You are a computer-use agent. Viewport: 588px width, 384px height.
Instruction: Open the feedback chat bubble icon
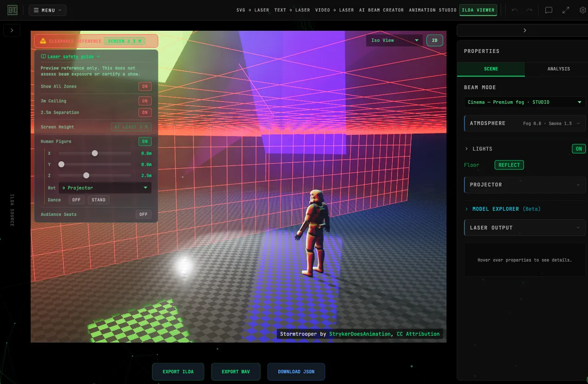(548, 10)
